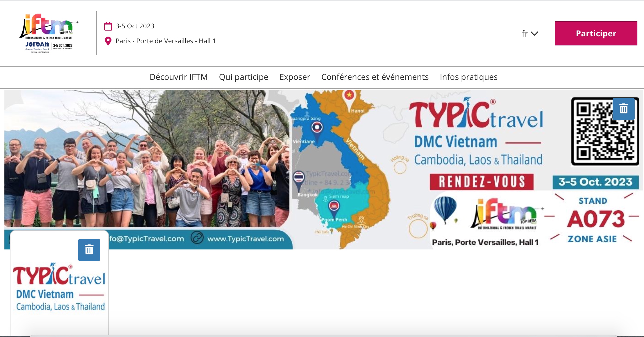
Task: Click the Typic Travel logo thumbnail
Action: [x=59, y=286]
